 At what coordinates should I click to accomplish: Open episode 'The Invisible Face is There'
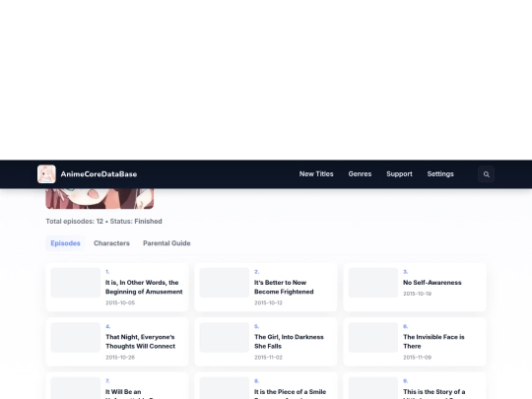[433, 342]
